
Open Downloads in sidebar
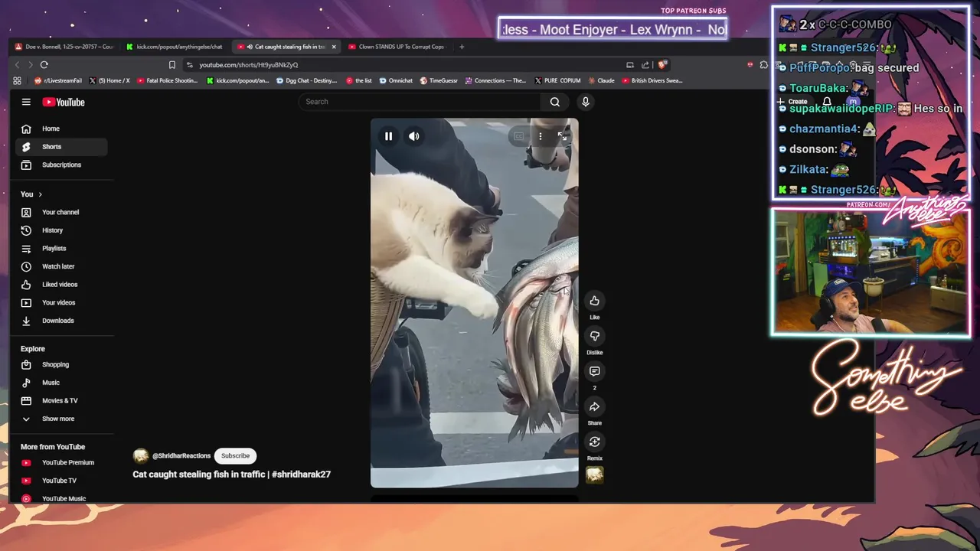pyautogui.click(x=61, y=321)
